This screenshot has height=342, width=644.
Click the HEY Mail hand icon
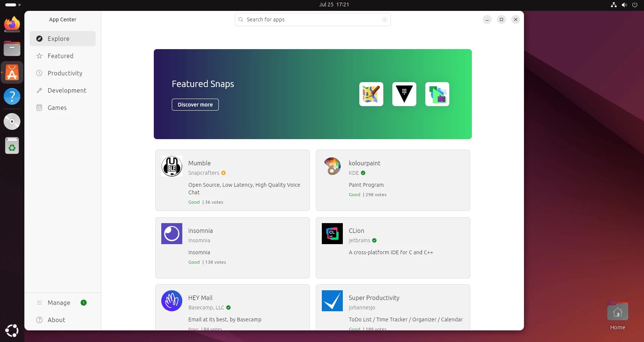pos(172,301)
